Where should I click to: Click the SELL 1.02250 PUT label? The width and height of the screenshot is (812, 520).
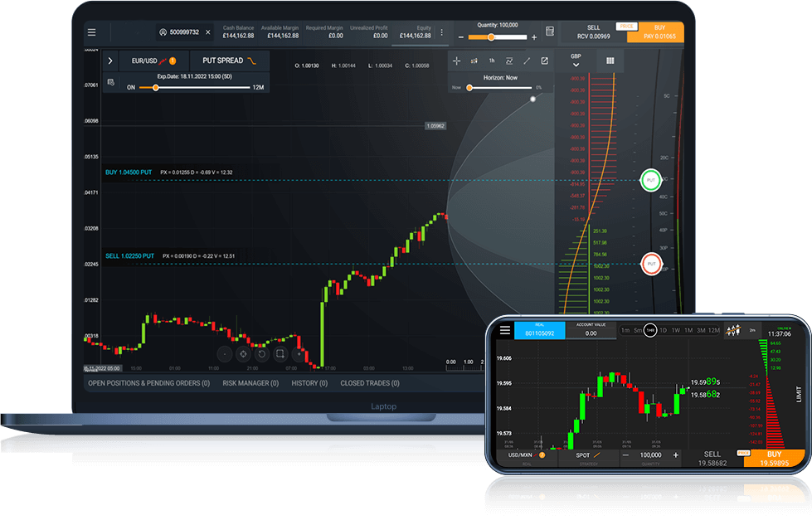click(x=129, y=256)
